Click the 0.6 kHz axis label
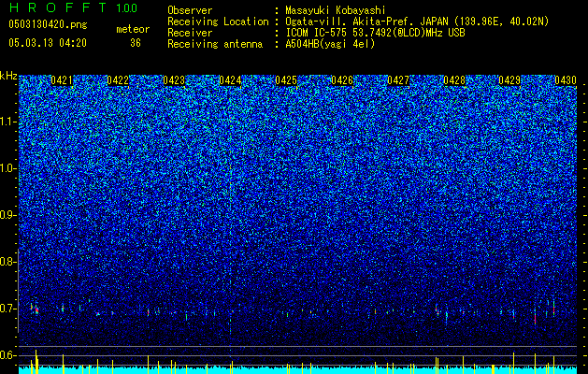The image size is (588, 374). click(8, 355)
